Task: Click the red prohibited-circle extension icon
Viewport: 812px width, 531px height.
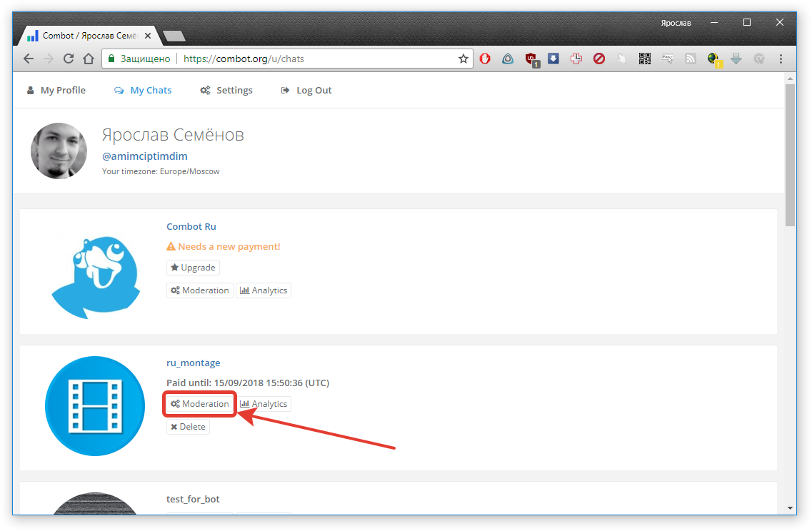Action: [x=599, y=59]
